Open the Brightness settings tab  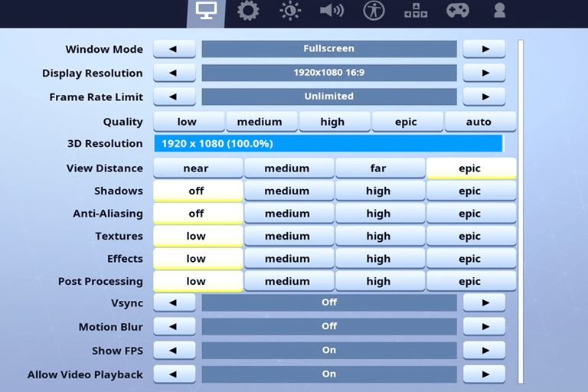290,11
